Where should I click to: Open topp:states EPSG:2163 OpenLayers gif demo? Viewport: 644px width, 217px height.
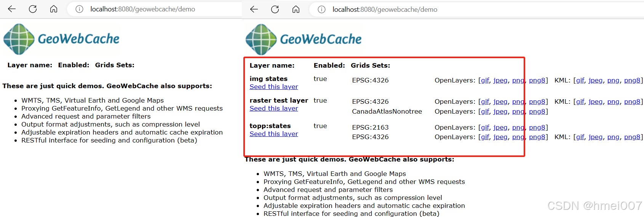coord(485,127)
